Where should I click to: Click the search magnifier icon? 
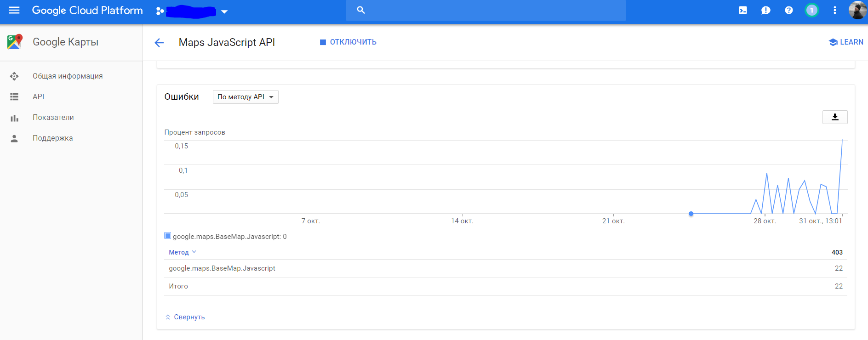(361, 10)
